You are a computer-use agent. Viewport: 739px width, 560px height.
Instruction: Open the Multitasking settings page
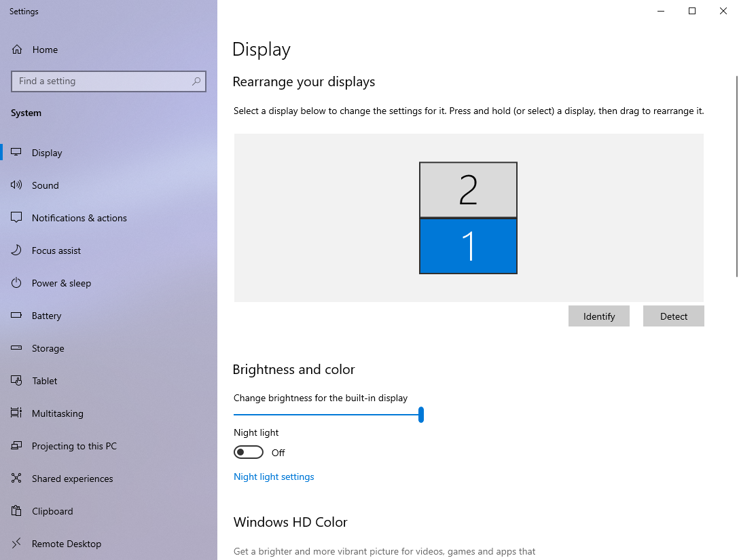[x=57, y=413]
